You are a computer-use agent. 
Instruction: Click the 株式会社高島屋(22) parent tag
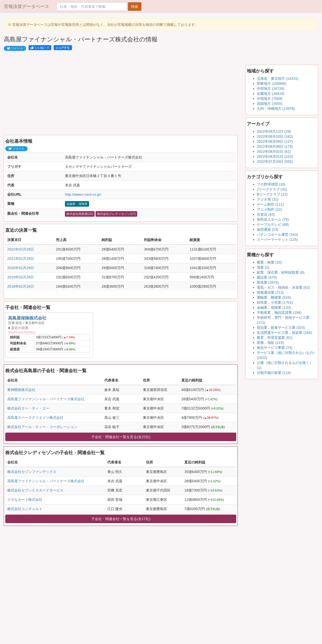(80, 214)
